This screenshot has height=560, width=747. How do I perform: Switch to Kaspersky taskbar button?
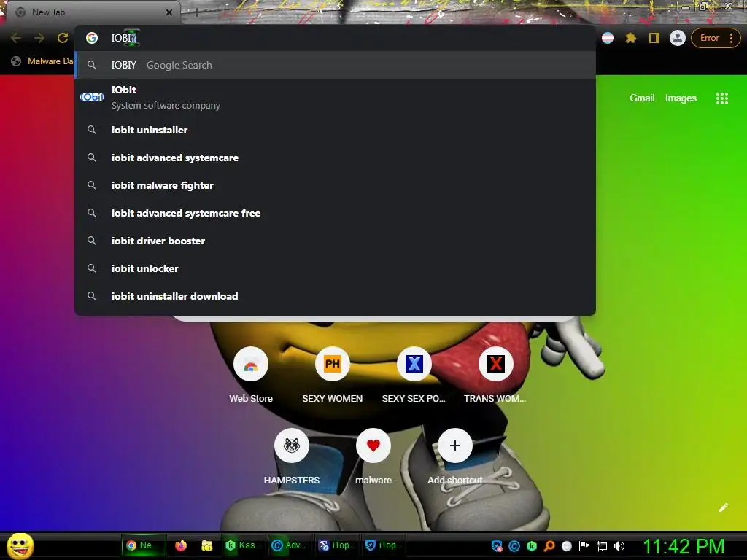click(x=243, y=545)
